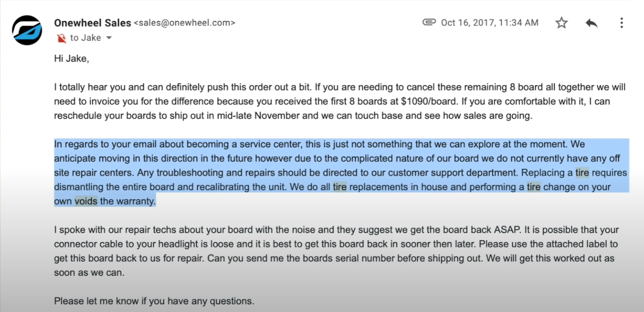Screen dimensions: 644x312
Task: Open the three-dot more options menu
Action: 622,23
